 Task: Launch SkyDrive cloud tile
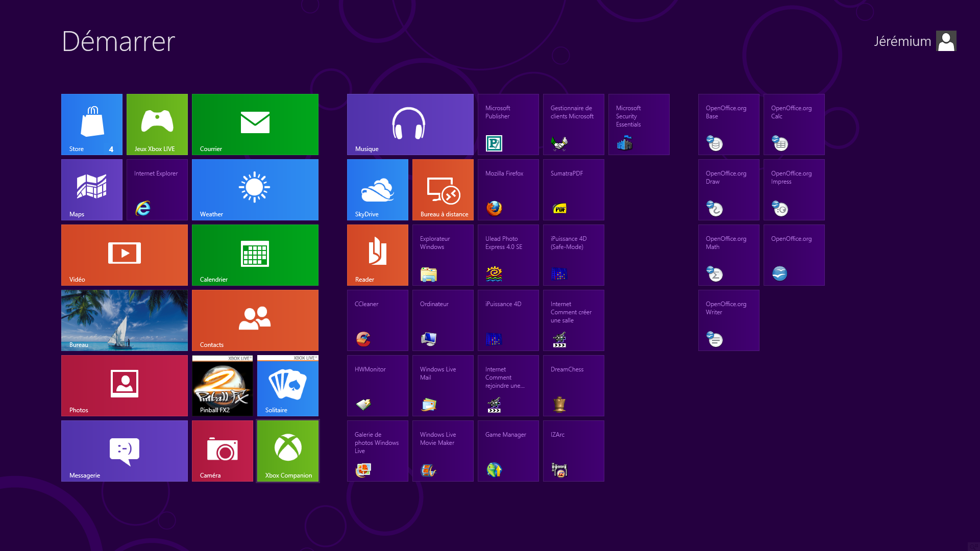378,189
